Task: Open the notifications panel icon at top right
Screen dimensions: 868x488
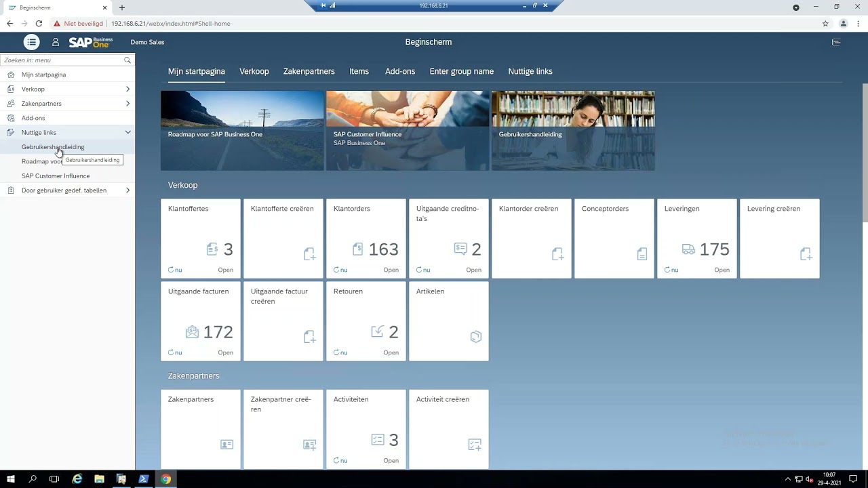Action: pyautogui.click(x=836, y=42)
